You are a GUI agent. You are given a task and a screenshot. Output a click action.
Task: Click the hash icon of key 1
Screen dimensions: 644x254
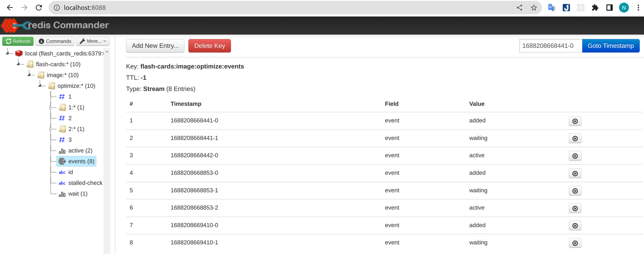point(62,97)
